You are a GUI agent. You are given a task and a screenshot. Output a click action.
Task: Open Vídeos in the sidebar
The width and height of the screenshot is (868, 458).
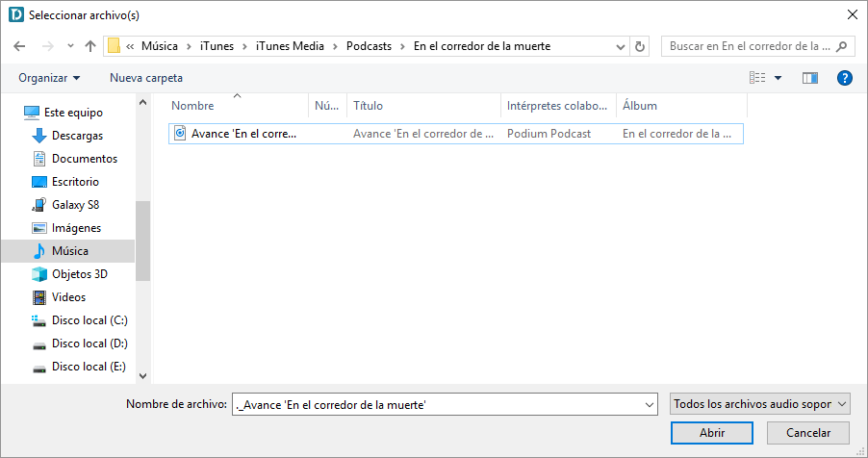pyautogui.click(x=68, y=297)
